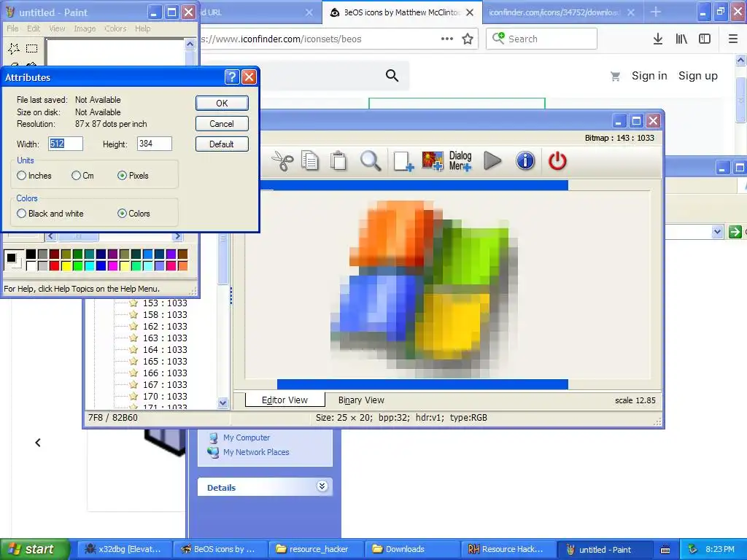The image size is (747, 560).
Task: Click the Height input field
Action: pos(155,144)
